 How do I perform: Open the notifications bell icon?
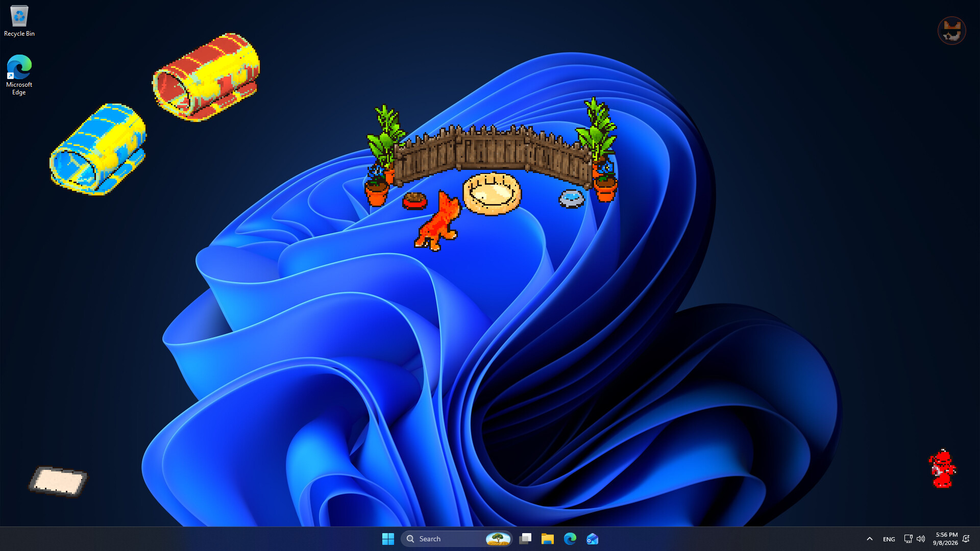(966, 539)
